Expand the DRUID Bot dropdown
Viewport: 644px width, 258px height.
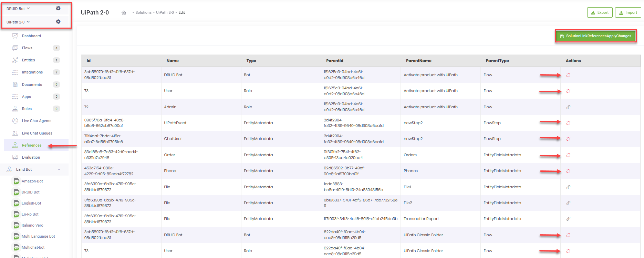click(18, 9)
